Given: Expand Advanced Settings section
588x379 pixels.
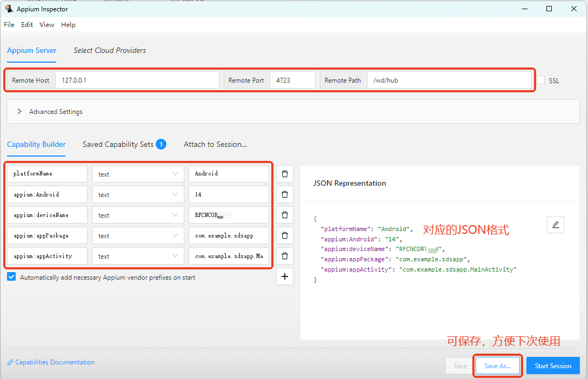Looking at the screenshot, I should pyautogui.click(x=293, y=112).
